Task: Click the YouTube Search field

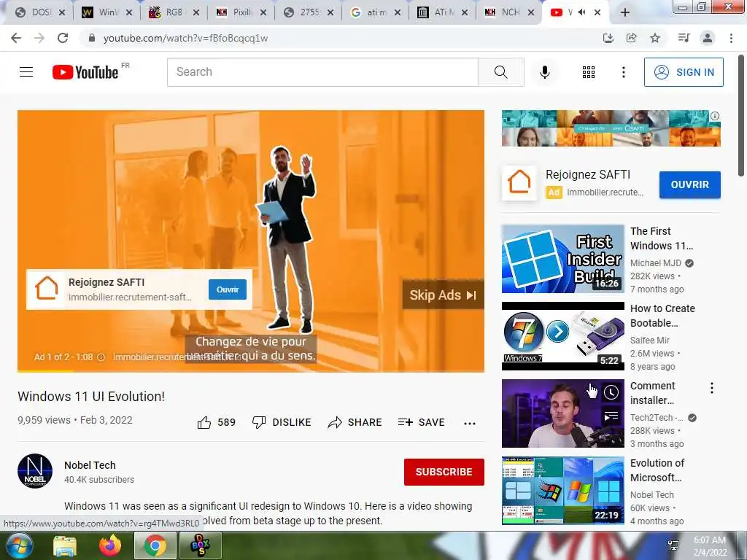Action: (322, 72)
